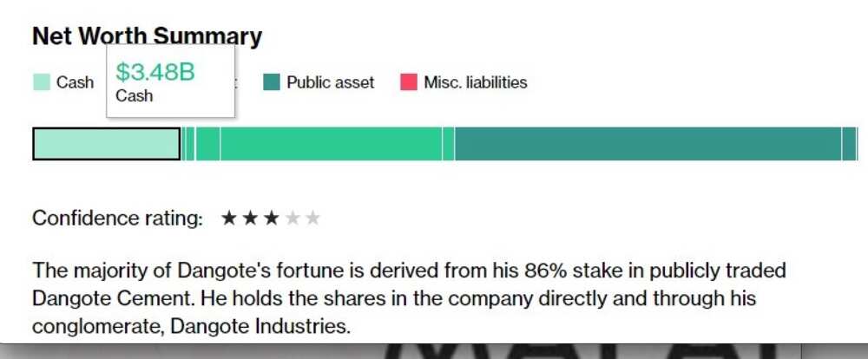868x359 pixels.
Task: Click the Confidence rating label
Action: pyautogui.click(x=118, y=219)
